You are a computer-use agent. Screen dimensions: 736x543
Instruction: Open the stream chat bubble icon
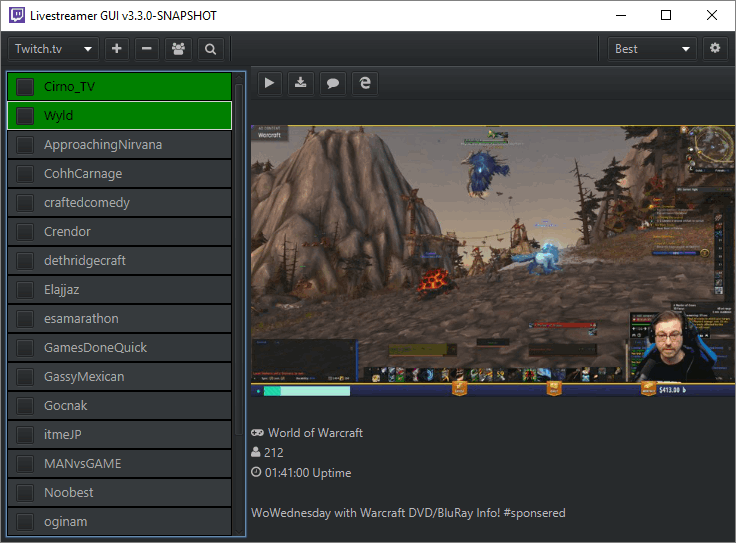click(x=332, y=84)
